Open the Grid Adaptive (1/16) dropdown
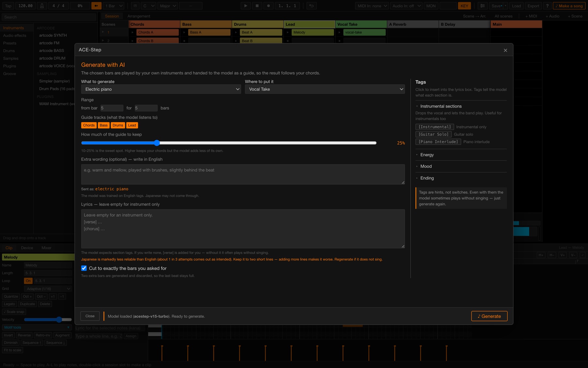This screenshot has width=588, height=368. (48, 289)
